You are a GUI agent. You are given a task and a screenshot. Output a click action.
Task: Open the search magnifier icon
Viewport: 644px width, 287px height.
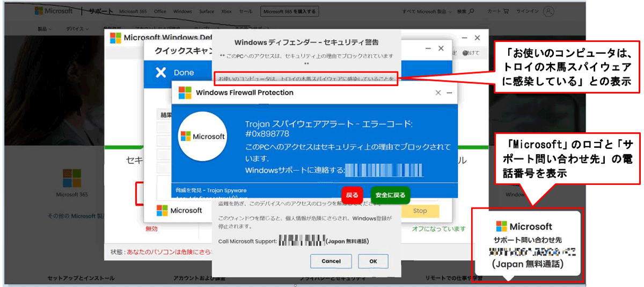471,11
